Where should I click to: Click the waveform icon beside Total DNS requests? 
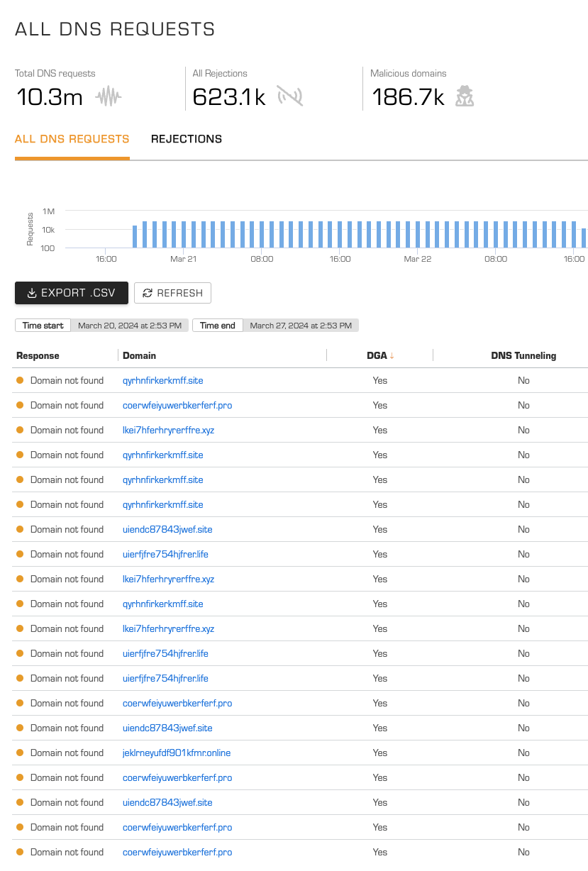[108, 96]
